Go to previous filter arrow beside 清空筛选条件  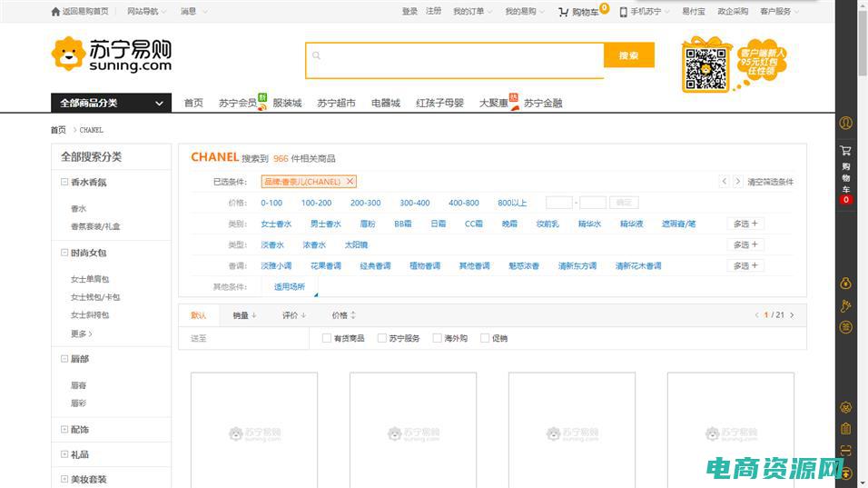pyautogui.click(x=724, y=181)
